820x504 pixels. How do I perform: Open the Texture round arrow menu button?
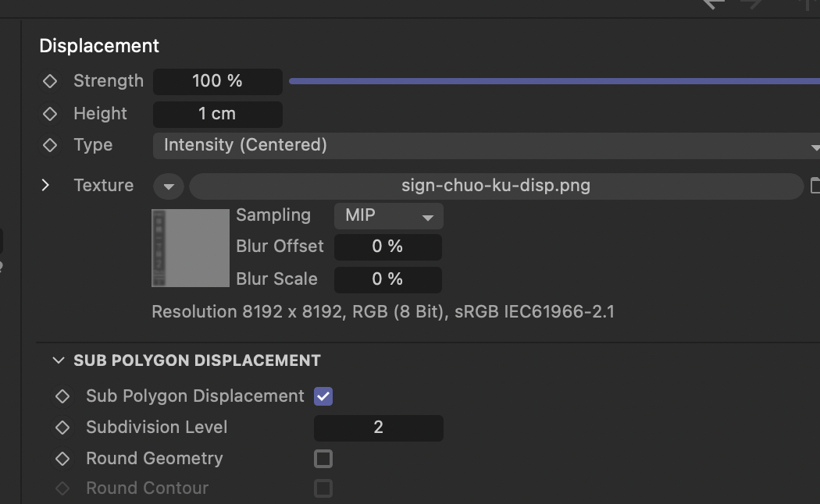click(169, 186)
